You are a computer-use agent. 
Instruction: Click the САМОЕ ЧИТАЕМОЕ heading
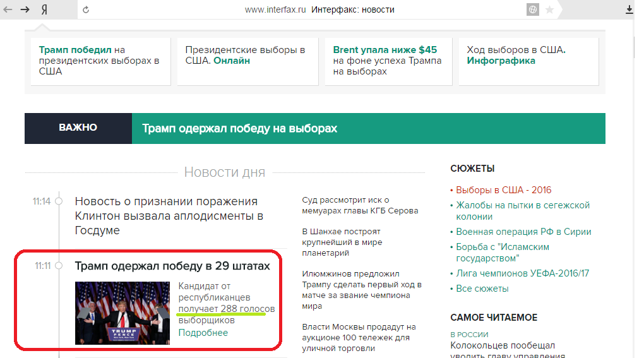pos(494,318)
